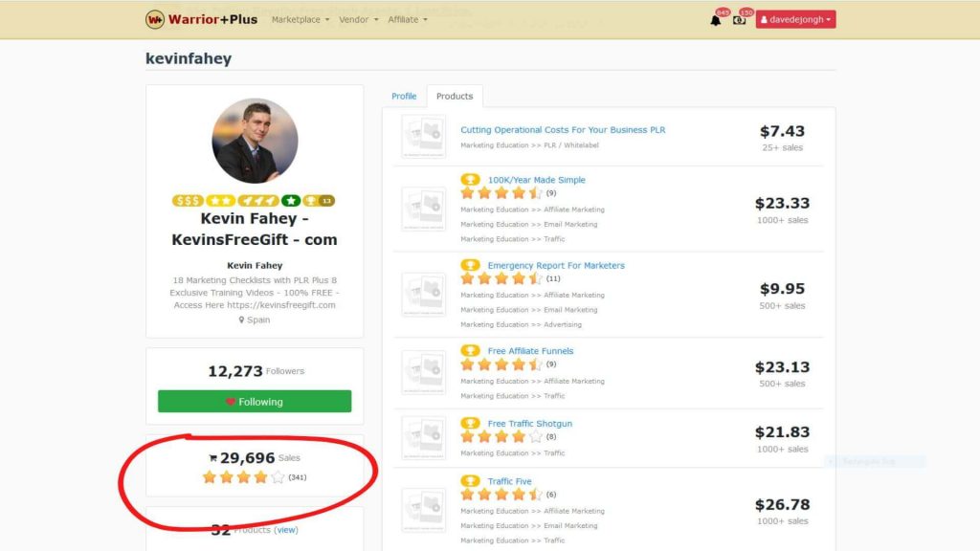Click the green star badge
This screenshot has width=980, height=551.
click(x=291, y=201)
